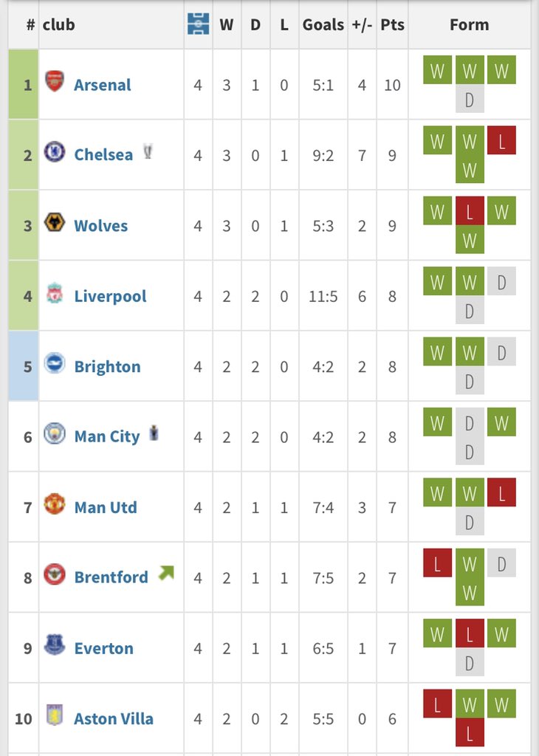Viewport: 539px width, 756px height.
Task: Click the Everton club crest icon
Action: [x=55, y=645]
